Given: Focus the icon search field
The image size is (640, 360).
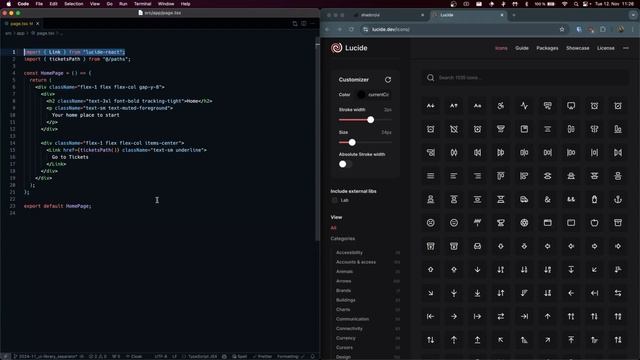Looking at the screenshot, I should tap(525, 78).
